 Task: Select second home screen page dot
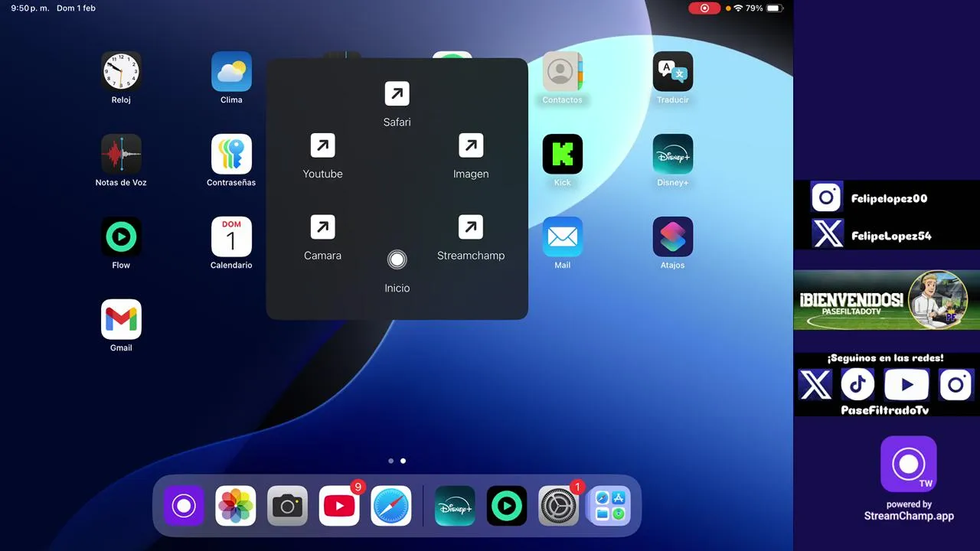click(403, 461)
